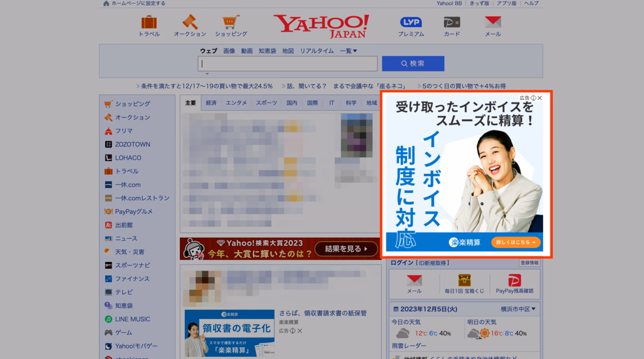The width and height of the screenshot is (644, 359).
Task: Click the sidebar 知恵袋 icon
Action: [108, 305]
